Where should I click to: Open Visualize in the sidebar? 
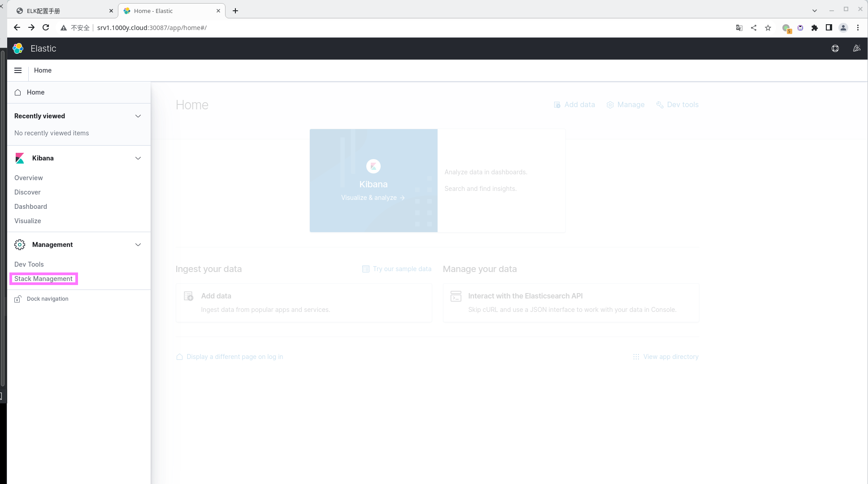coord(28,221)
